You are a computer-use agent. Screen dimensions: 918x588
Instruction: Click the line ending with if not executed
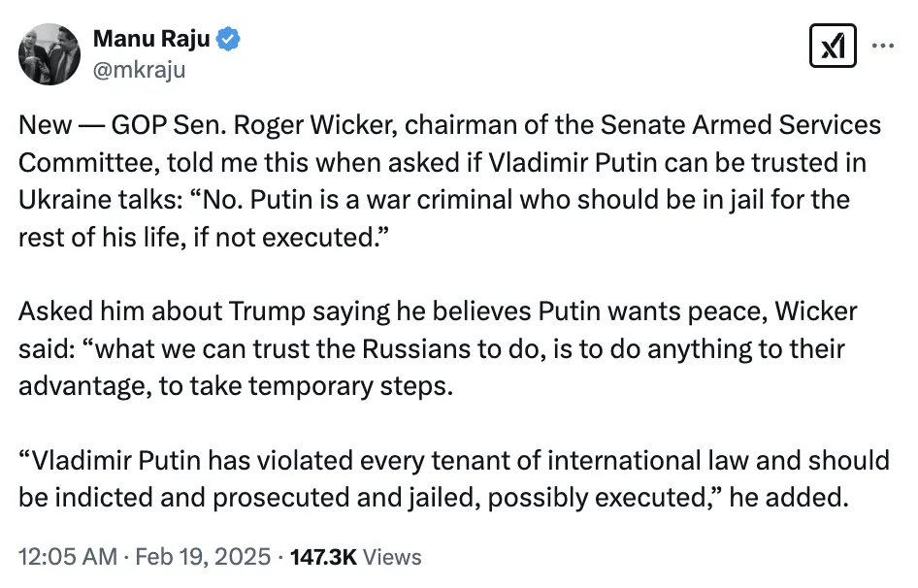click(x=204, y=238)
